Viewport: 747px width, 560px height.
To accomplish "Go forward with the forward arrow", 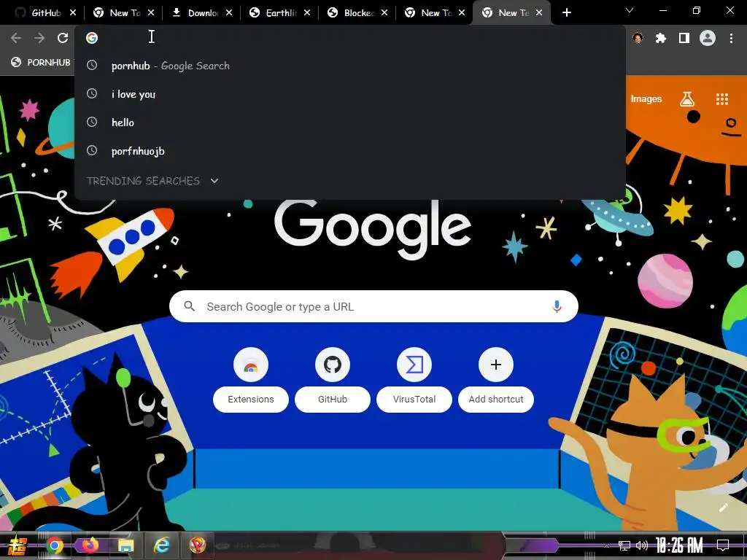I will coord(39,38).
